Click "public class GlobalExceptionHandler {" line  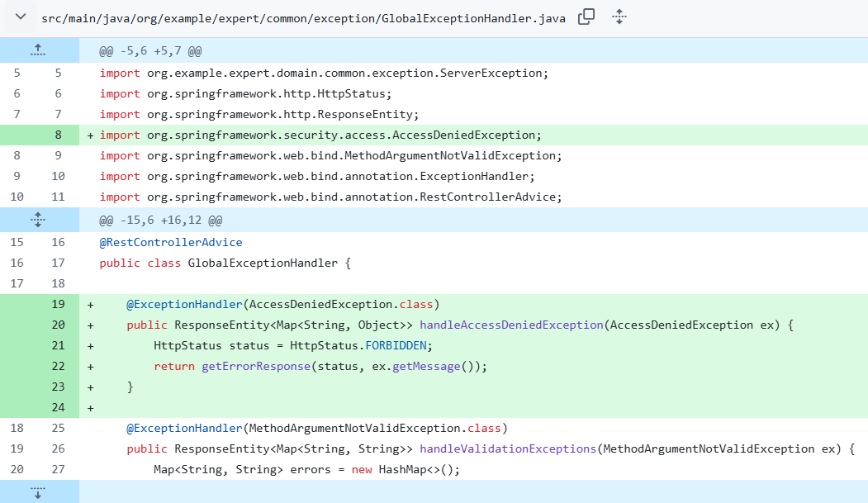point(225,263)
